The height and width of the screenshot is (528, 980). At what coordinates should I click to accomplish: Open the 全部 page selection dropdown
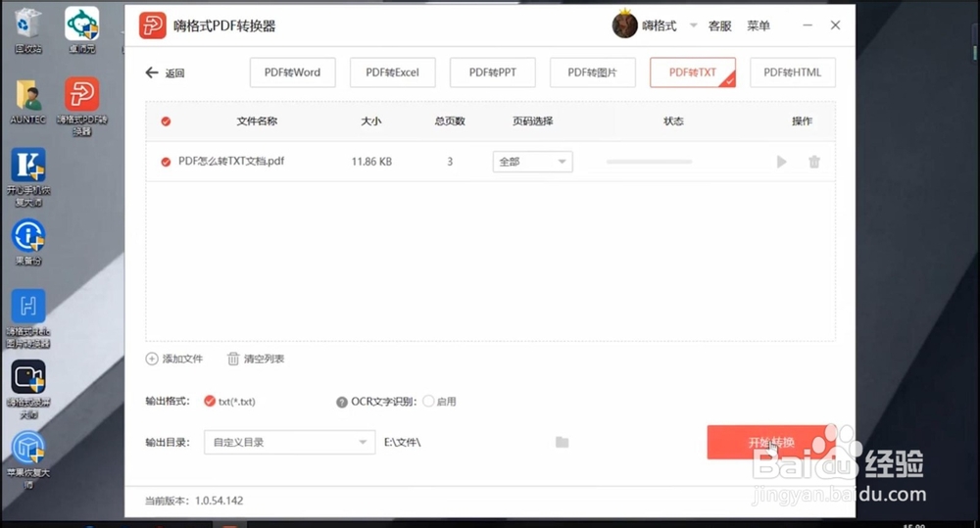532,162
